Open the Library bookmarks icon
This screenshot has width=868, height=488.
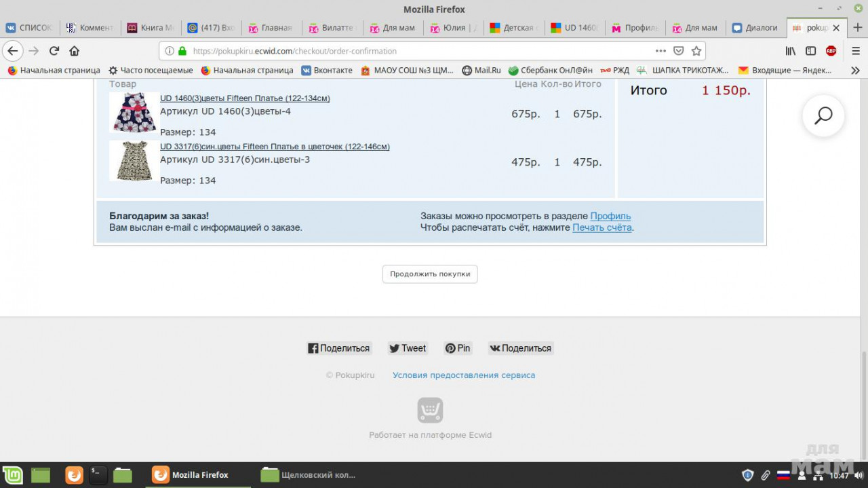(x=791, y=51)
